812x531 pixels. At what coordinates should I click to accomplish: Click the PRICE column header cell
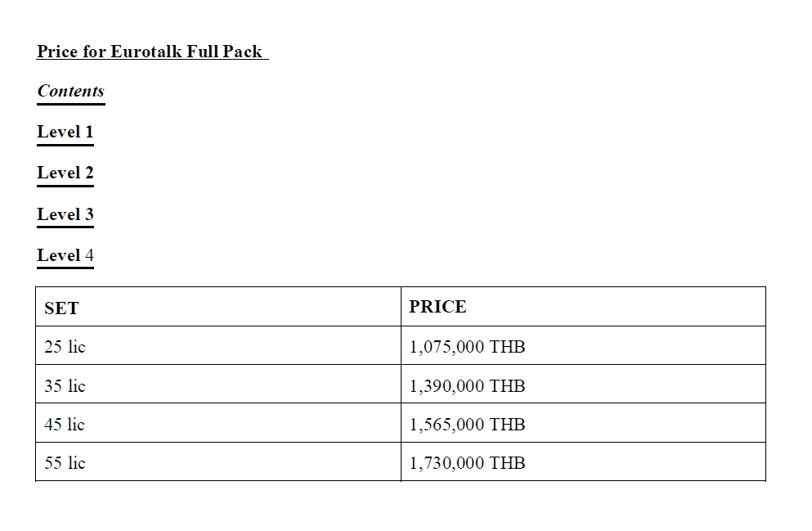point(583,307)
